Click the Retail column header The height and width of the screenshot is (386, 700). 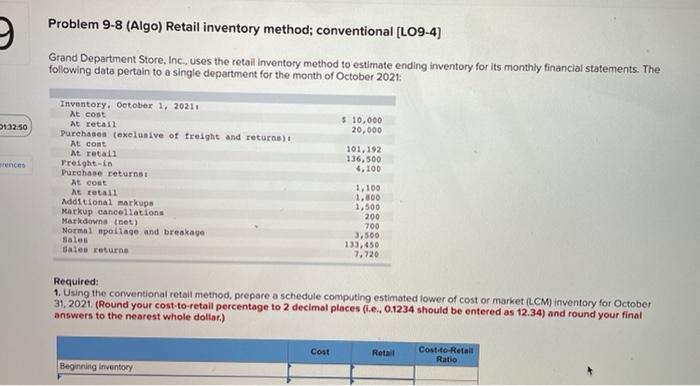383,353
